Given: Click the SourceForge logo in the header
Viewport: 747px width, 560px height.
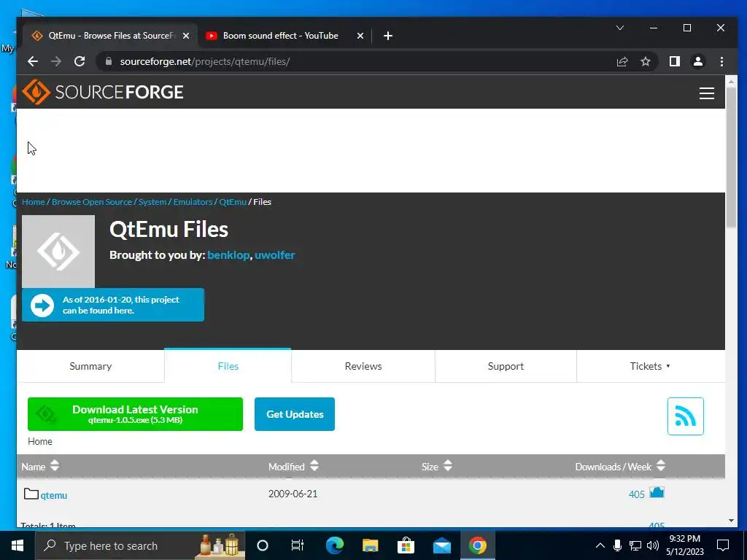Looking at the screenshot, I should click(102, 92).
